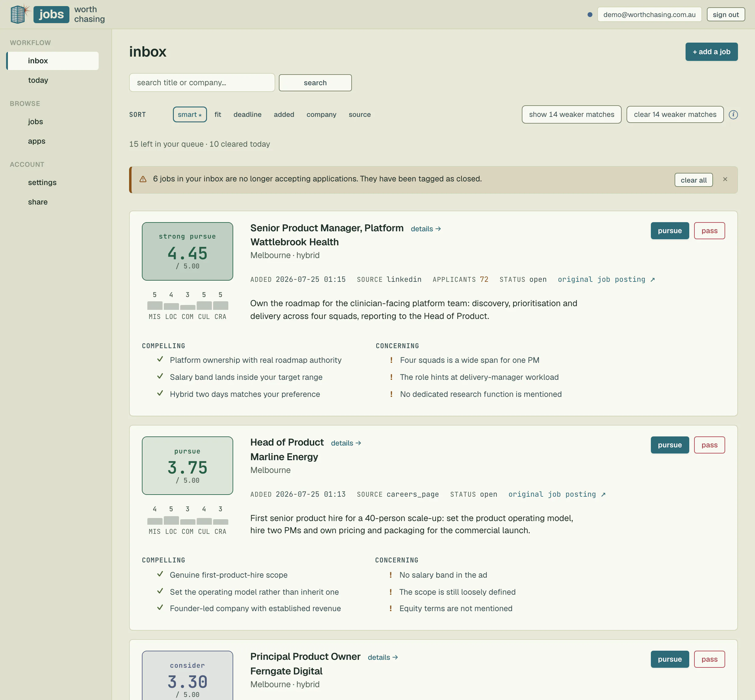Sort inbox by company
Image resolution: width=755 pixels, height=700 pixels.
(321, 114)
